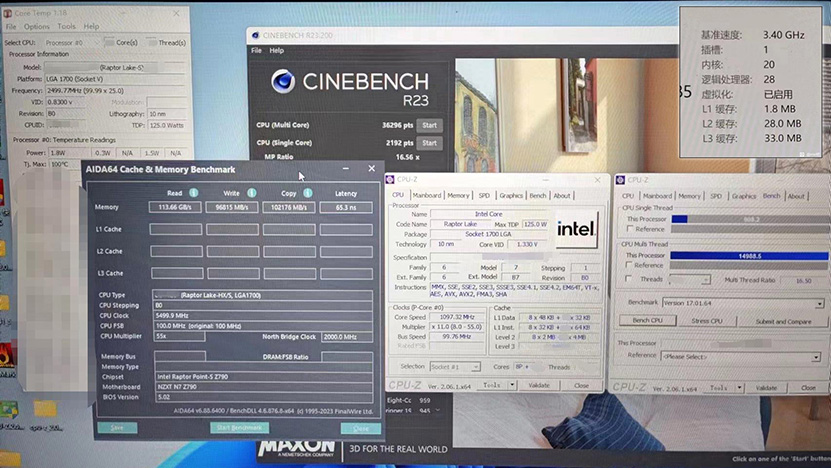The image size is (831, 468).
Task: Click the Cinebench R23 title bar icon
Action: tap(255, 36)
